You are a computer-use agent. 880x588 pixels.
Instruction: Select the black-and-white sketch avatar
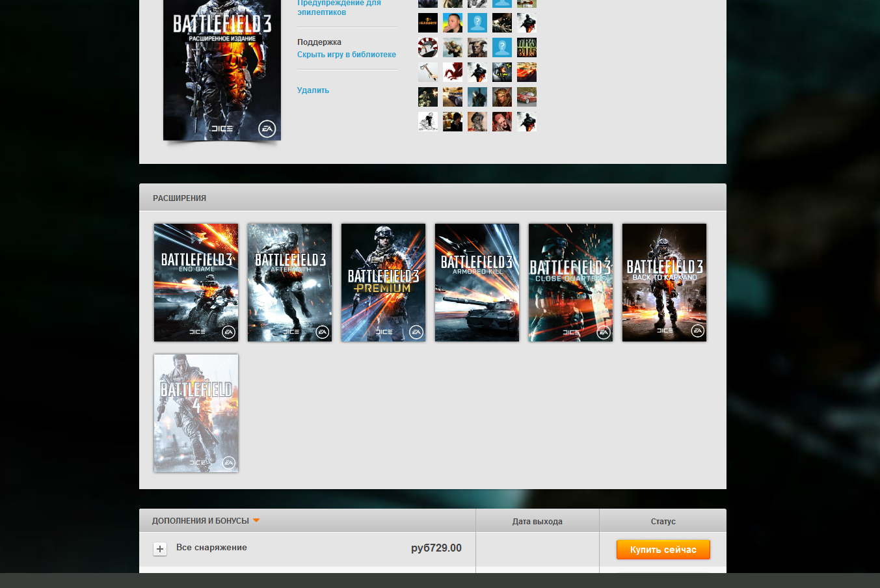tap(428, 122)
